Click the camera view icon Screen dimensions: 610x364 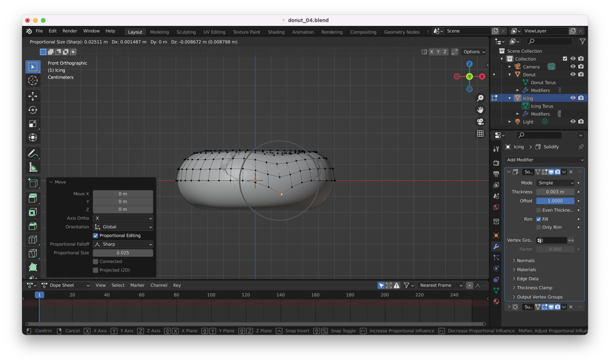[x=480, y=122]
